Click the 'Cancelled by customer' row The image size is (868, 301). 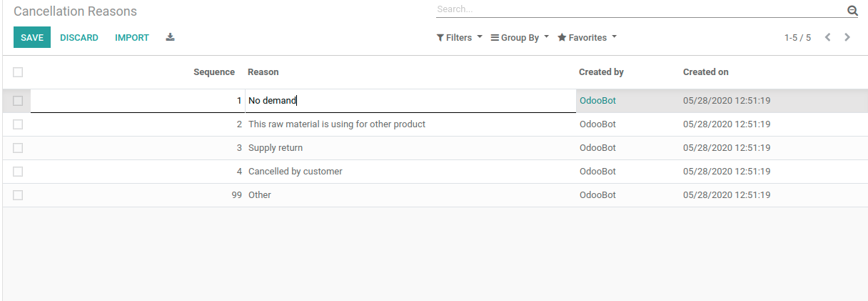[295, 172]
